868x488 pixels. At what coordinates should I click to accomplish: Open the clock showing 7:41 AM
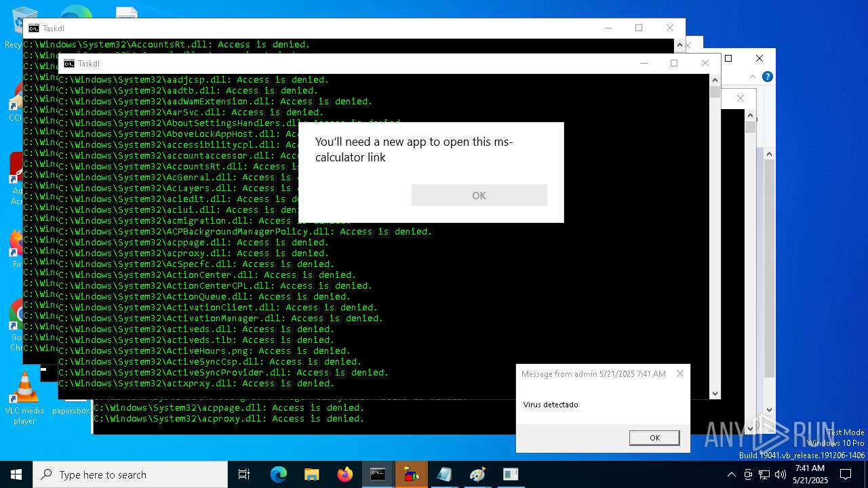coord(810,474)
